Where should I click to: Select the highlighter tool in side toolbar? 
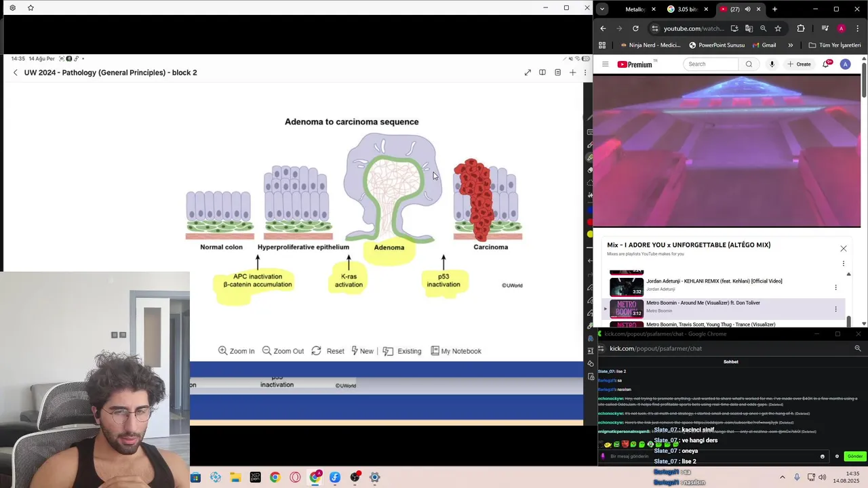pyautogui.click(x=590, y=157)
